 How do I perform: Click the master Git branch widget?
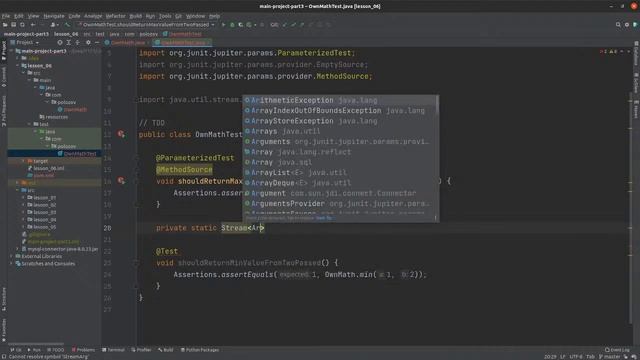[609, 357]
